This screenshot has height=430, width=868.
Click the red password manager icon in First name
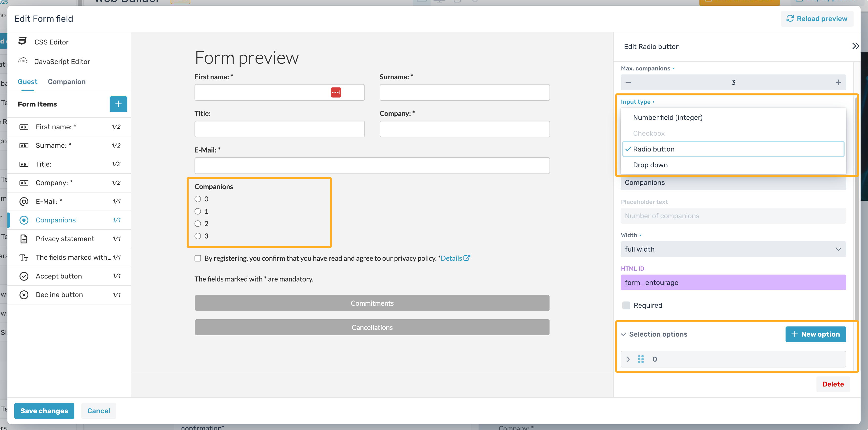pyautogui.click(x=335, y=92)
